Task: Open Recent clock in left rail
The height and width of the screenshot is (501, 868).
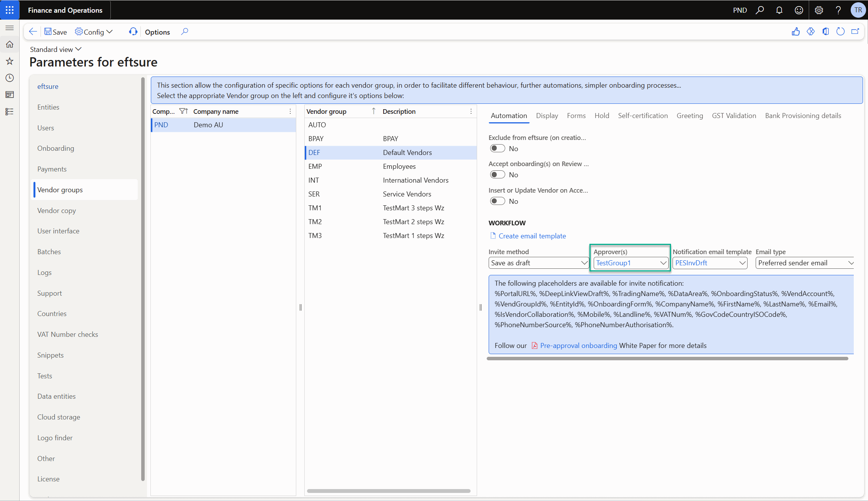Action: point(10,78)
